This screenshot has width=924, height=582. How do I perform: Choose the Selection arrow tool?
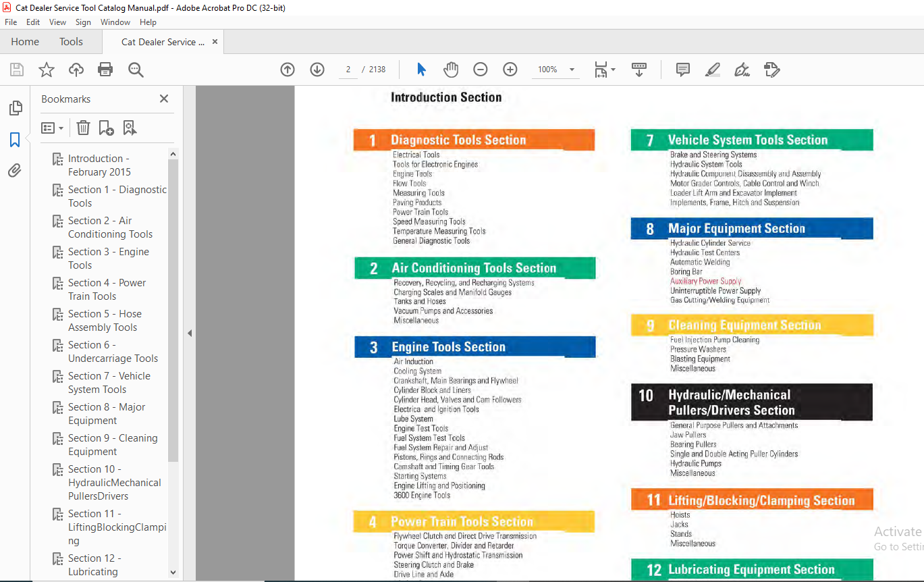422,70
